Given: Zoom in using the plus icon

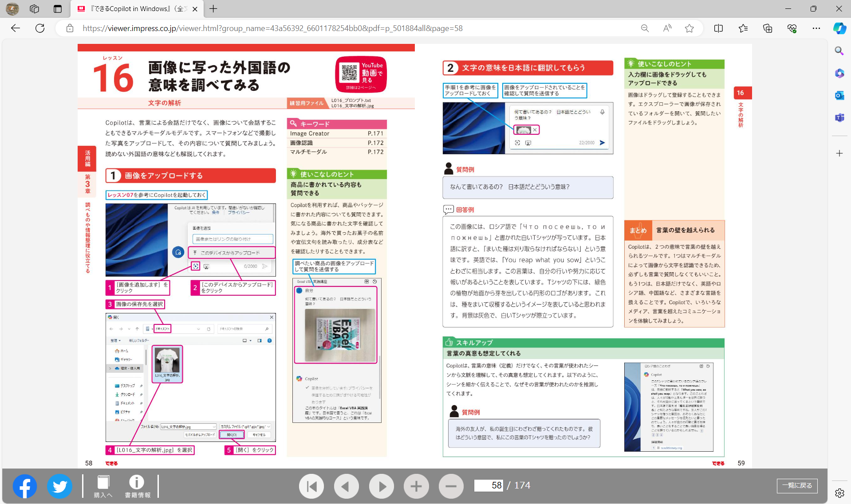Looking at the screenshot, I should (416, 486).
